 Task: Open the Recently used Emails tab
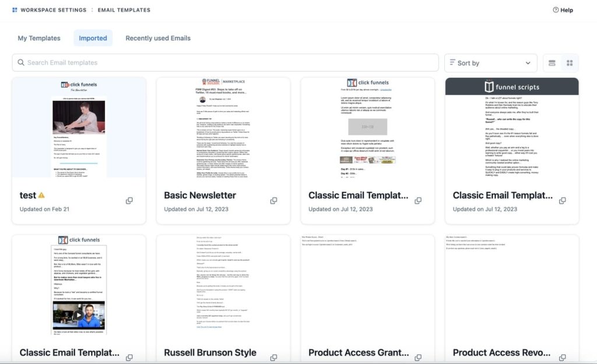pos(157,38)
